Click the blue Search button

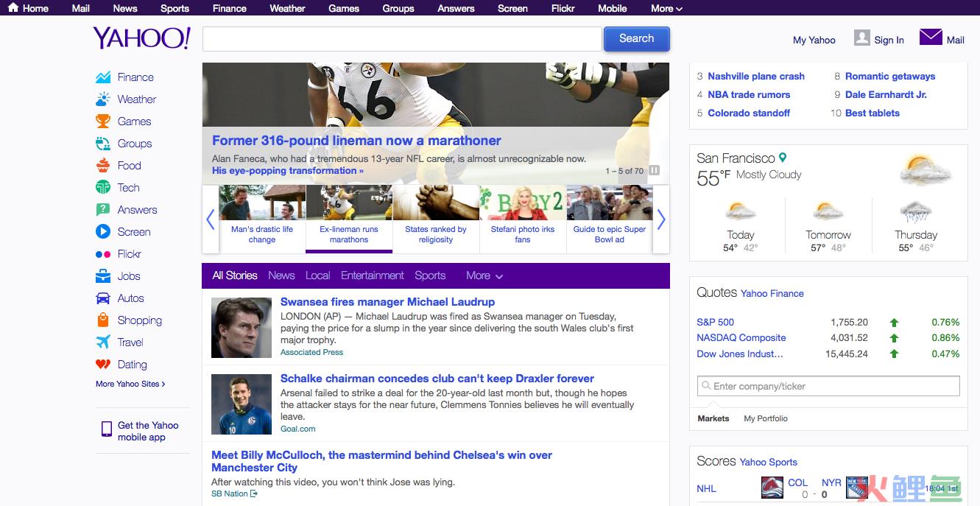637,39
